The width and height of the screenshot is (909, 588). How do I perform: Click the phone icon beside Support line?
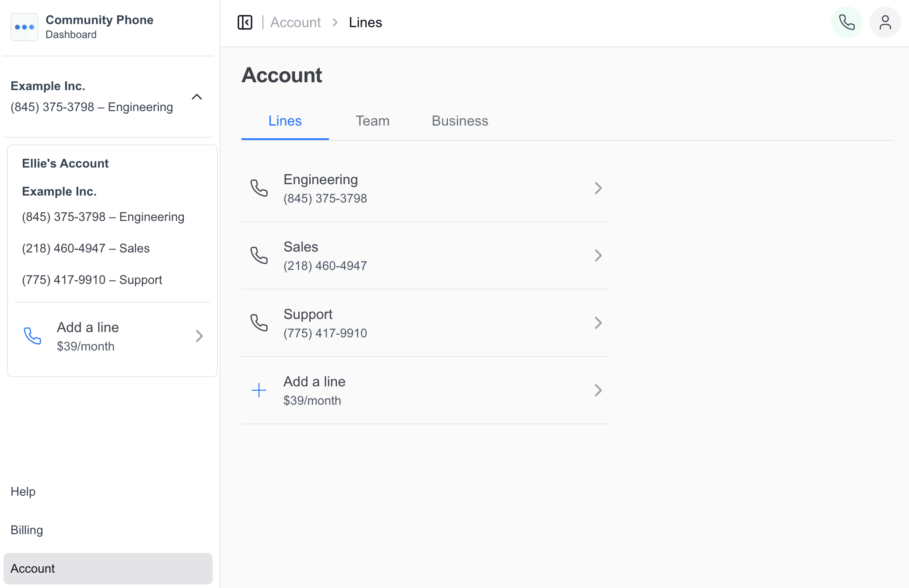(x=259, y=323)
